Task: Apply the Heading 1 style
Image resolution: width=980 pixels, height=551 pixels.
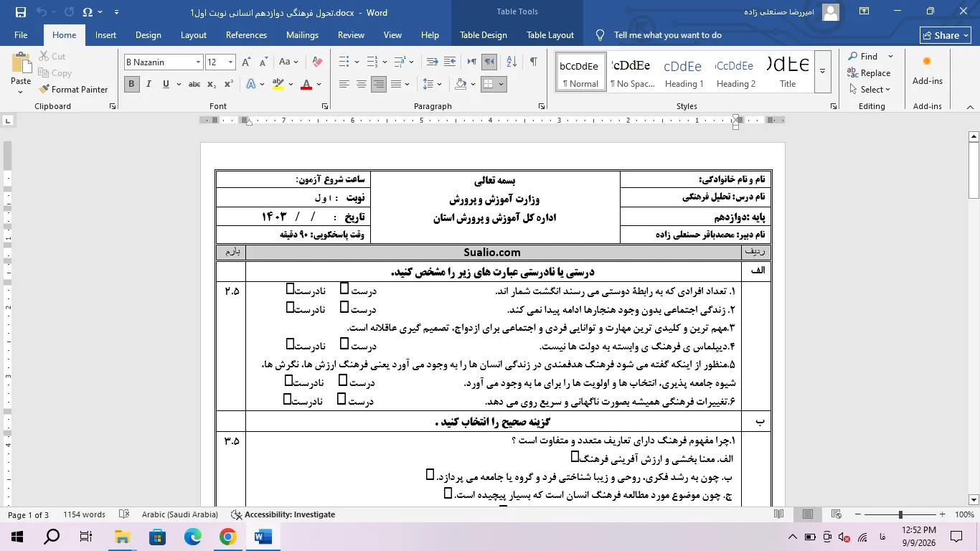Action: coord(683,71)
